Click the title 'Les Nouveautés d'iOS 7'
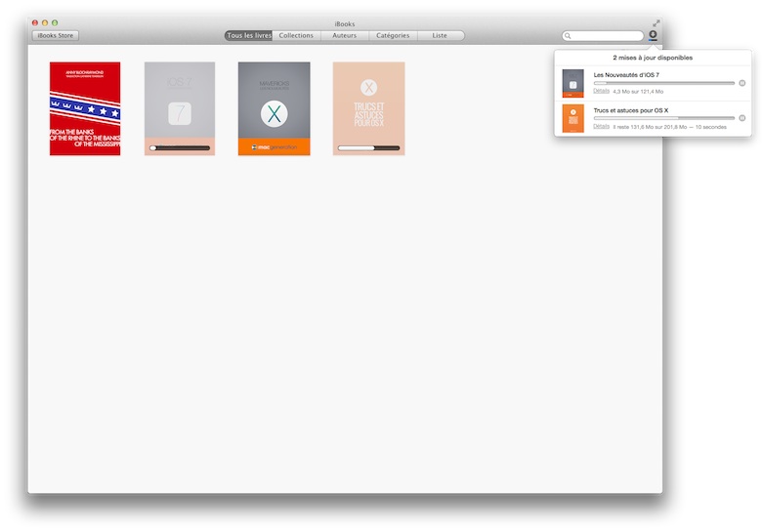 626,75
